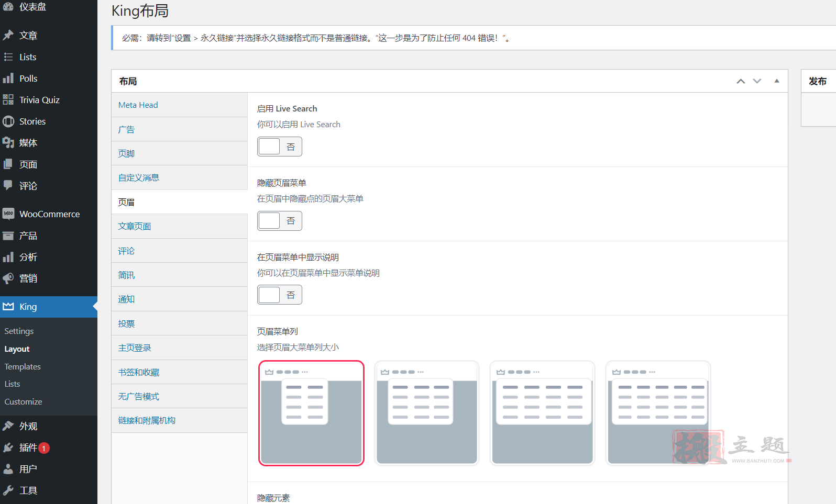Select the two-column header menu layout

click(311, 413)
